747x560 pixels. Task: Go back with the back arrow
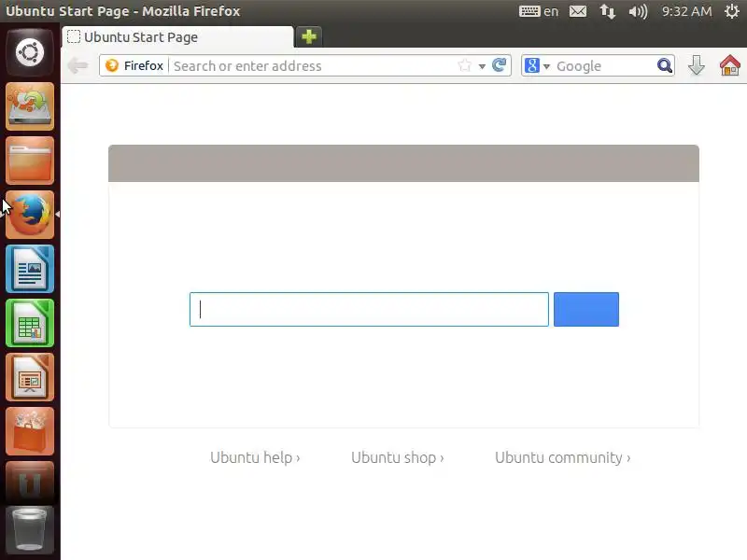click(x=78, y=65)
